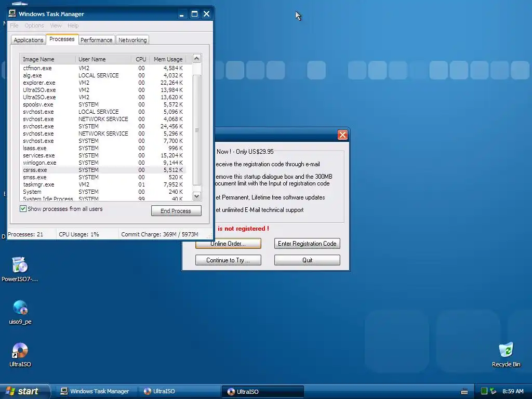Select the taskmgr.exe process row
This screenshot has height=399, width=532.
tap(103, 184)
